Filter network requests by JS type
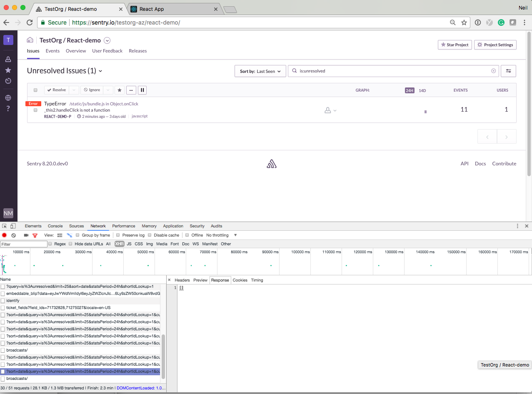 click(129, 244)
